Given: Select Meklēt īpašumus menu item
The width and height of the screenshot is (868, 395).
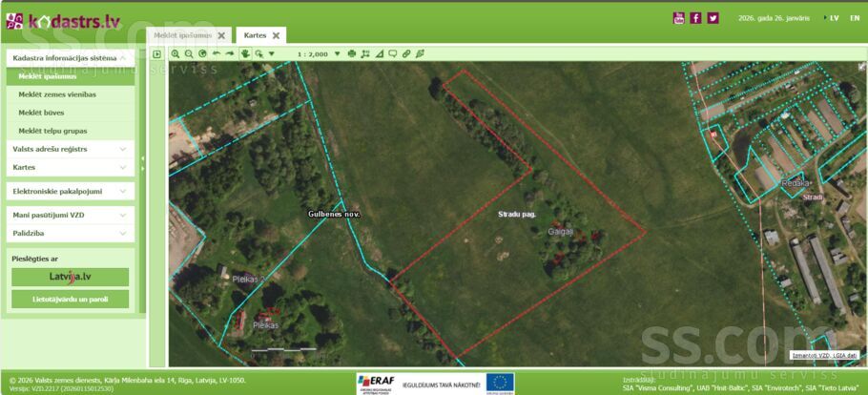Looking at the screenshot, I should [71, 76].
